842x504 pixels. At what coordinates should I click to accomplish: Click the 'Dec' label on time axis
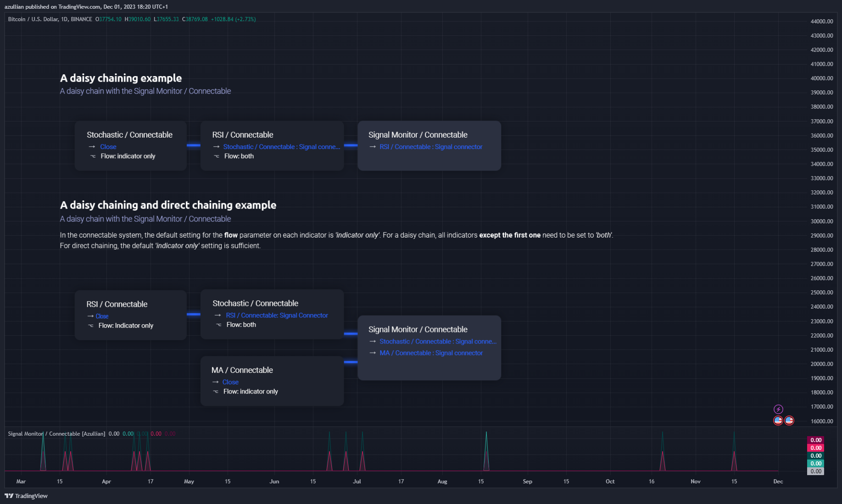point(778,482)
